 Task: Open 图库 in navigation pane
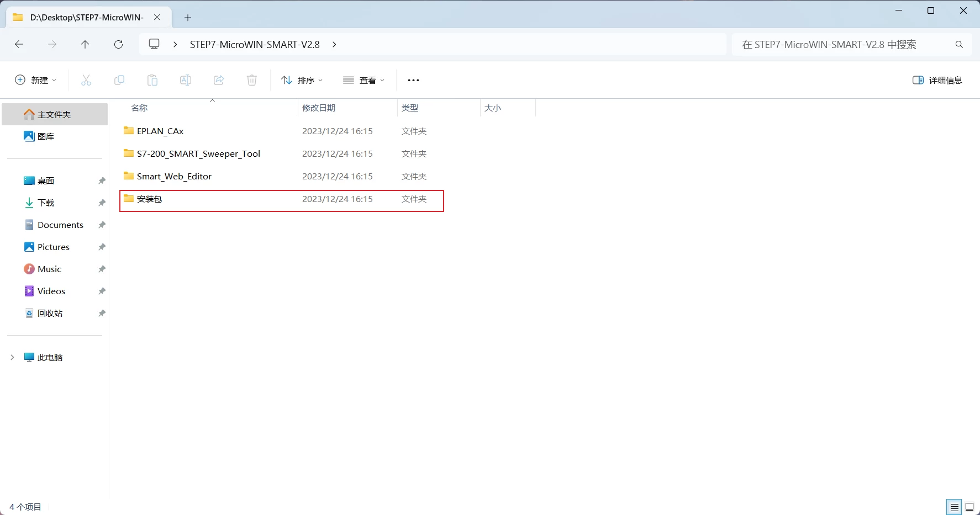point(55,136)
